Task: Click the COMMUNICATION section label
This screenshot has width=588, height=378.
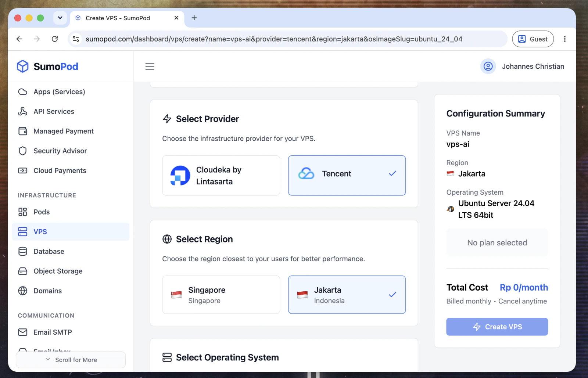Action: click(46, 316)
